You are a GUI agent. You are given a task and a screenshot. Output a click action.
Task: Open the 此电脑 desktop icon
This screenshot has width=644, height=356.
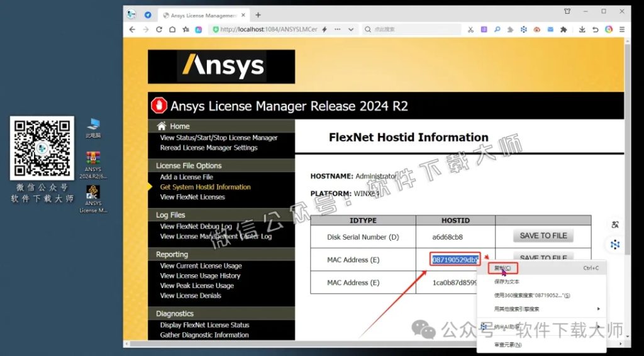tap(93, 128)
